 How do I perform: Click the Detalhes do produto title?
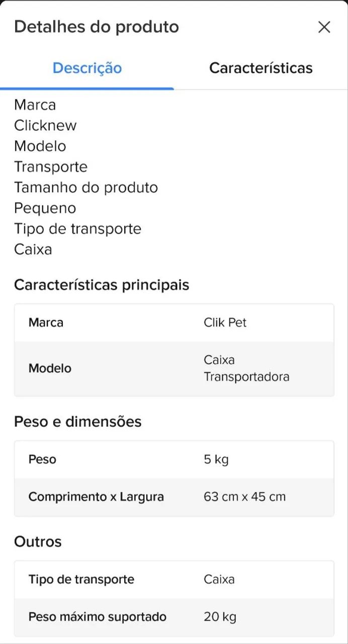97,27
